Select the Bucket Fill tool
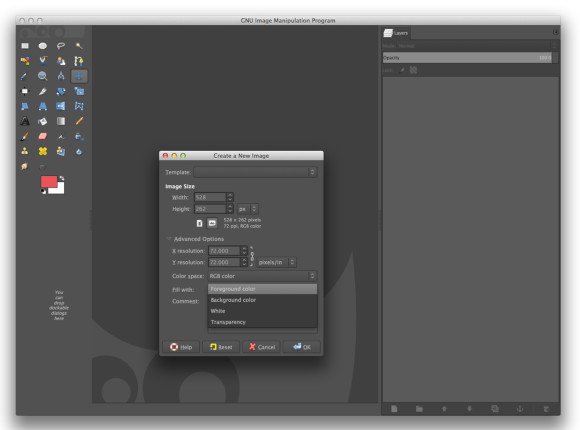 click(x=43, y=121)
